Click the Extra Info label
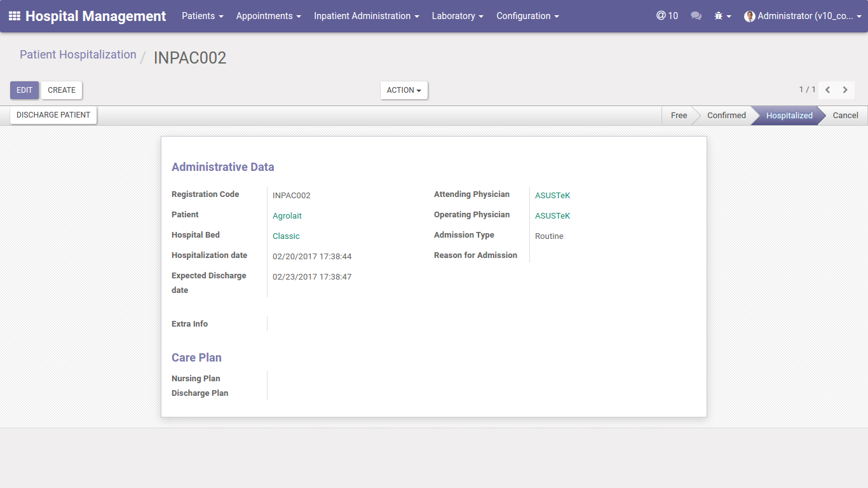The image size is (868, 488). click(189, 324)
